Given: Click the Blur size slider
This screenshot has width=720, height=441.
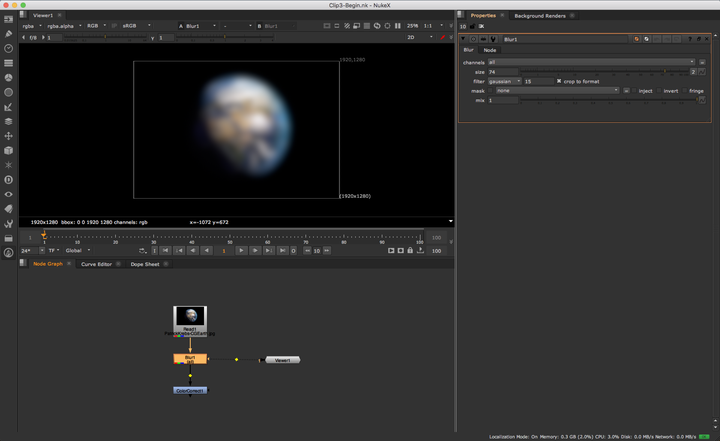Looking at the screenshot, I should 600,71.
